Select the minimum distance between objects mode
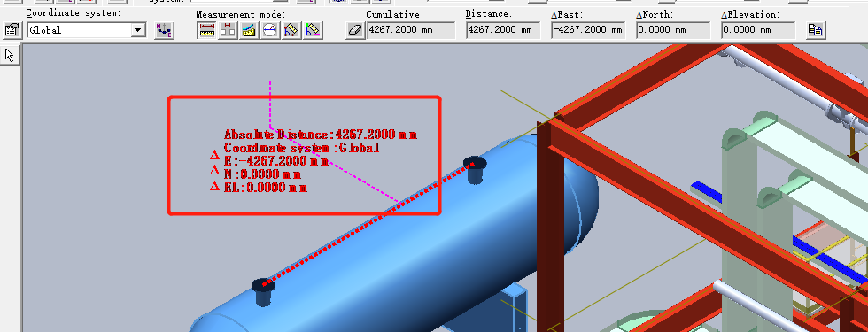This screenshot has width=868, height=332. 228,30
